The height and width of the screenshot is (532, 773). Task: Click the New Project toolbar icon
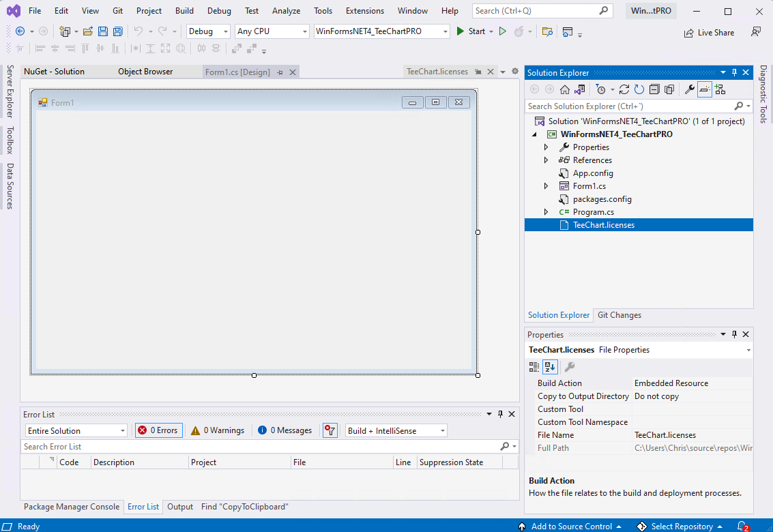(x=65, y=31)
